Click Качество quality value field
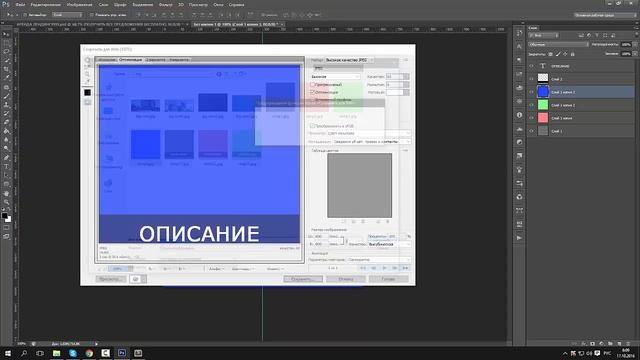Screen dimensions: 640x360 click(x=394, y=77)
